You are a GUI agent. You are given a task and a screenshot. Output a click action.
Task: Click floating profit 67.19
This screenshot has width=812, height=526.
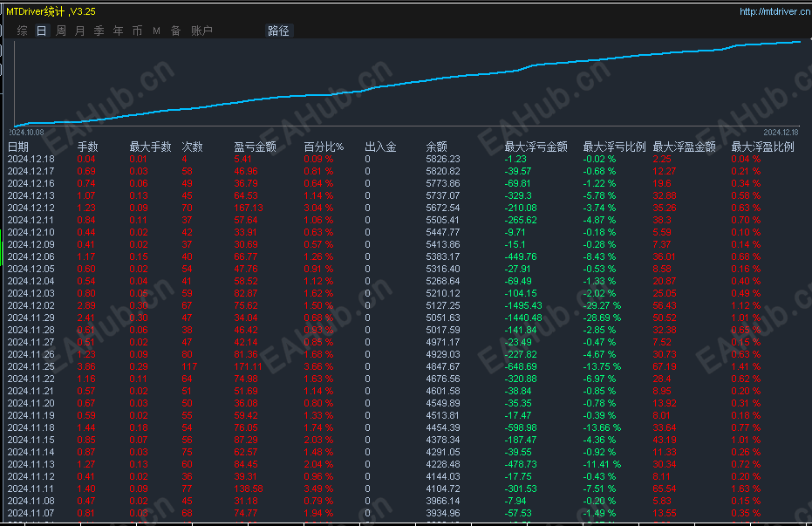(x=665, y=366)
